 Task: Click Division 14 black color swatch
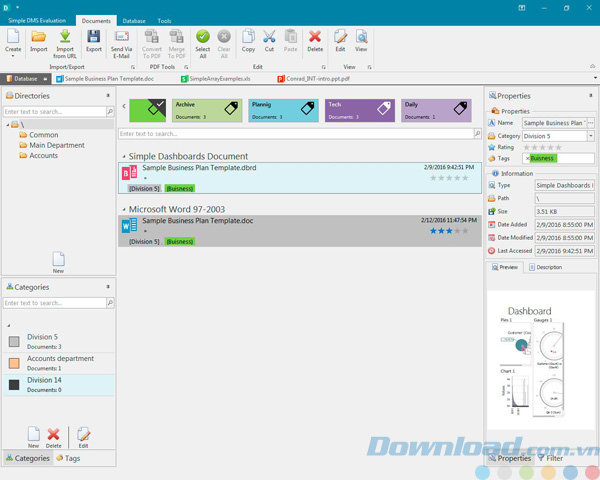(14, 385)
